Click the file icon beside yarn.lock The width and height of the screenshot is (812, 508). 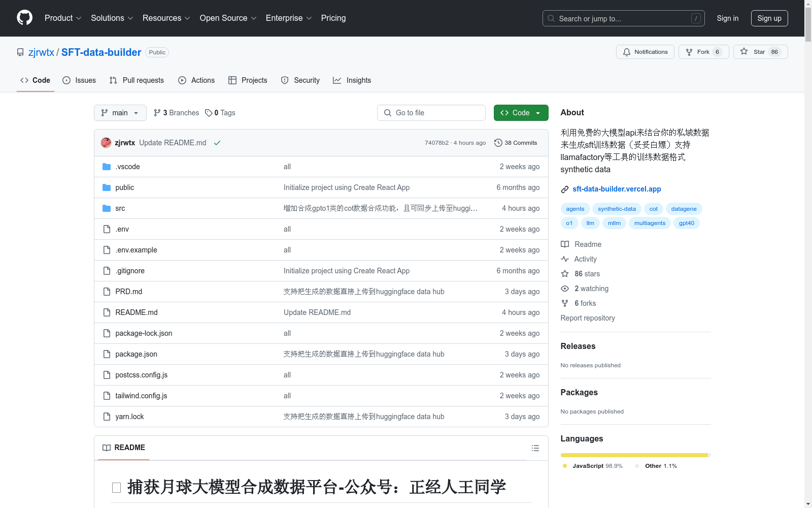click(107, 417)
